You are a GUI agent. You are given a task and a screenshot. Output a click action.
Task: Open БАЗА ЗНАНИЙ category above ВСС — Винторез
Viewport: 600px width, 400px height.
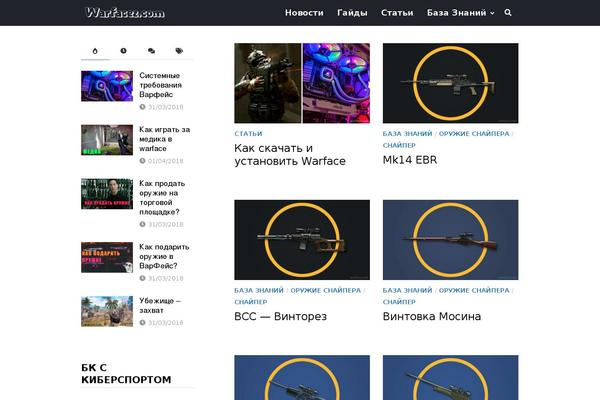pos(259,290)
